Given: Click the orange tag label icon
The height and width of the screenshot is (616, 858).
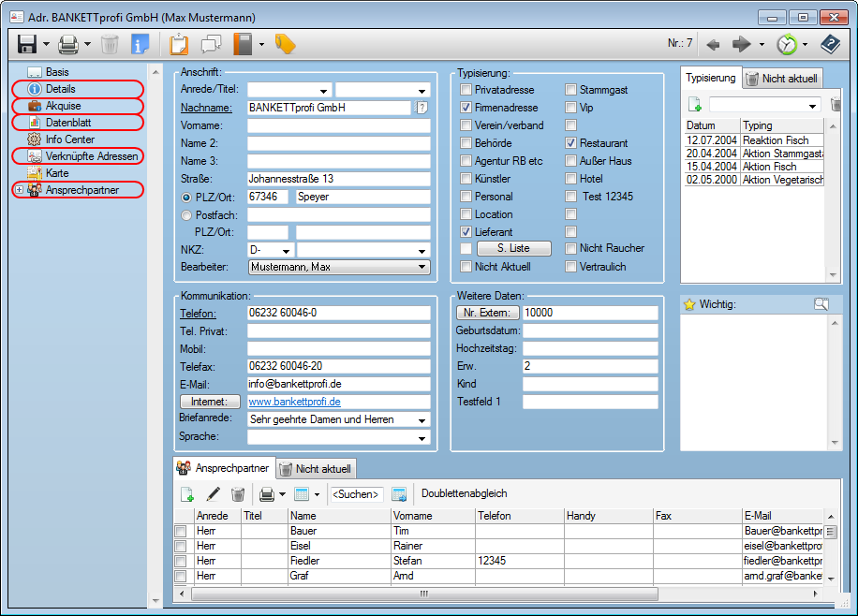Looking at the screenshot, I should 285,44.
